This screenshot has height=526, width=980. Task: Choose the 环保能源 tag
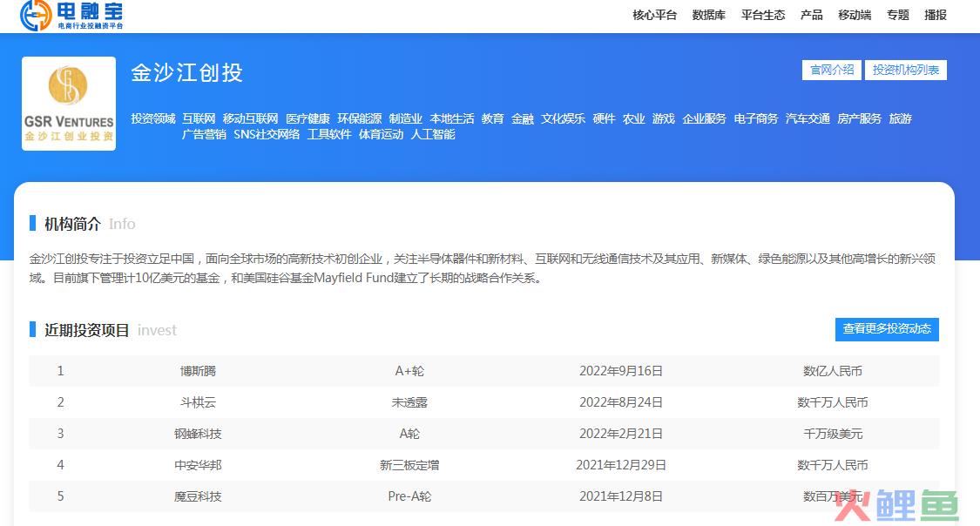[360, 118]
